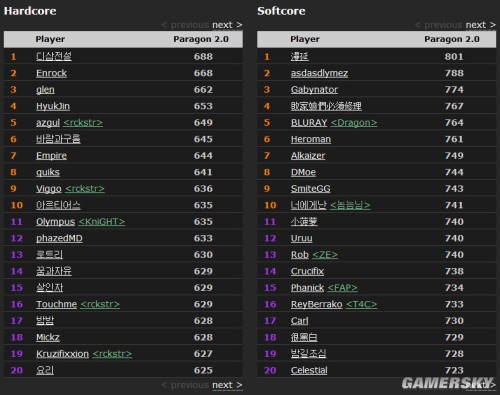Select the 774 paragon value

point(454,90)
